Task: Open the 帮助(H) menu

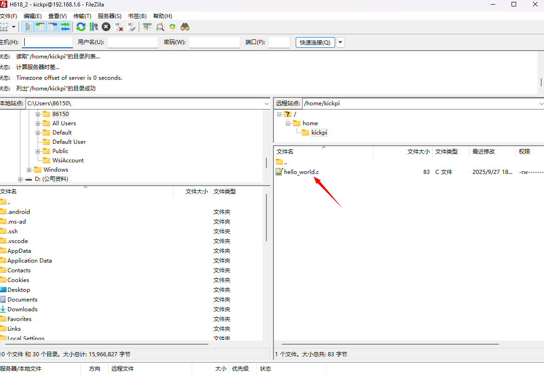Action: (162, 16)
